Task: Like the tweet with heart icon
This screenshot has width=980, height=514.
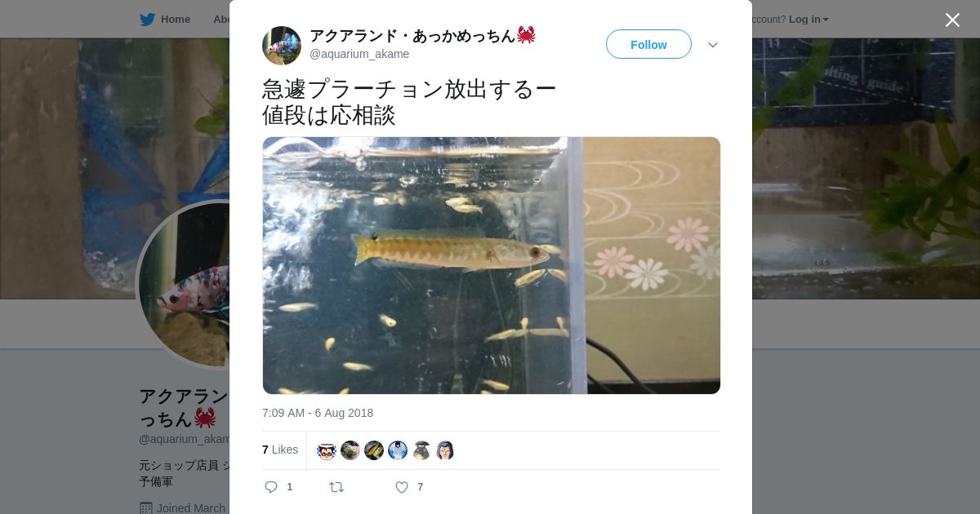Action: [x=402, y=487]
